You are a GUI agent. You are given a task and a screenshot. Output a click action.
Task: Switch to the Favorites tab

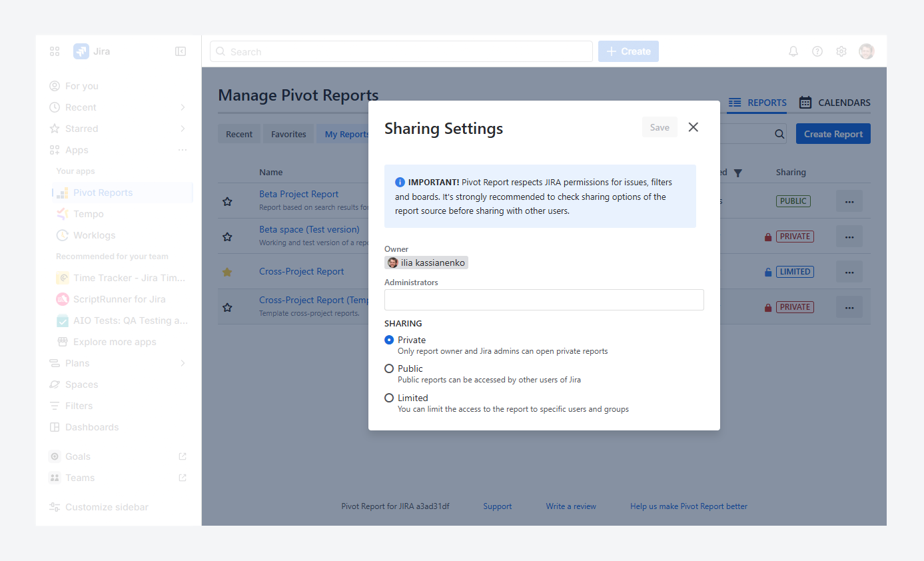[x=288, y=134]
